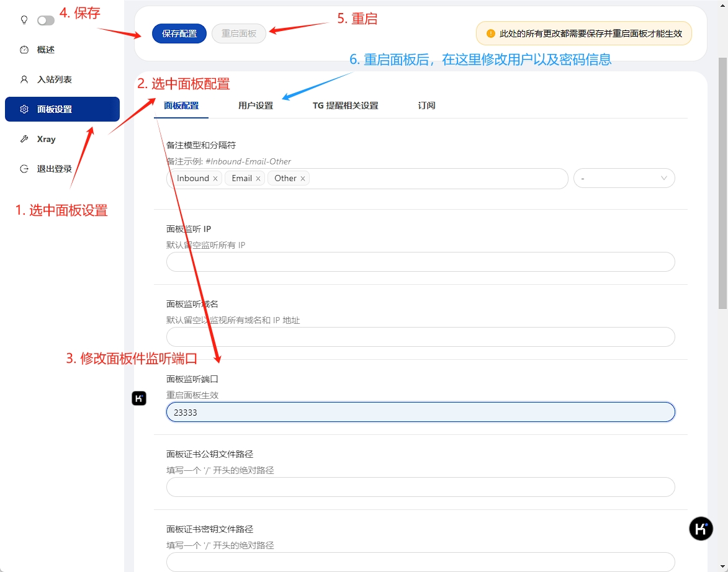Click the 面板监听端口 input field

pyautogui.click(x=420, y=412)
